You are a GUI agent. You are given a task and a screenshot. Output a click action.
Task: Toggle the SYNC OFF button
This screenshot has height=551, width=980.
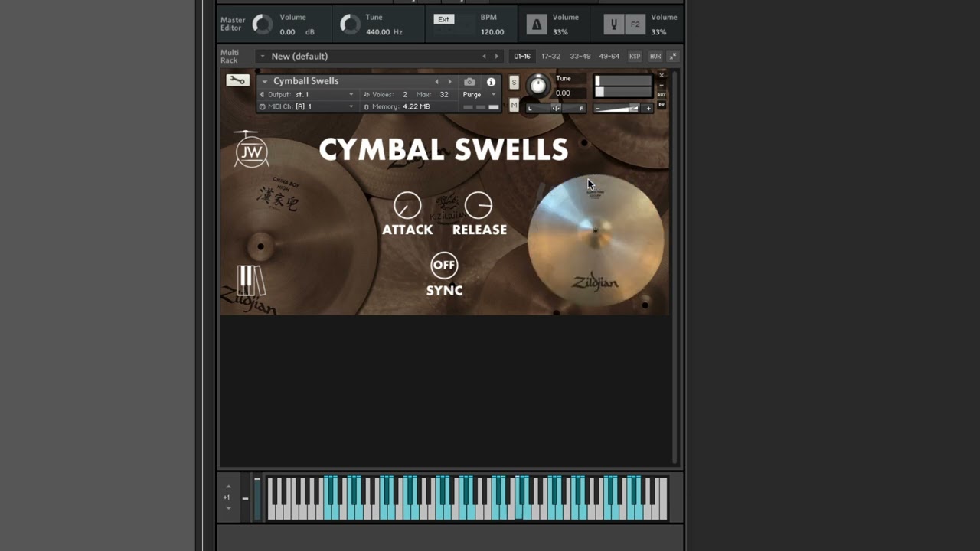point(444,266)
